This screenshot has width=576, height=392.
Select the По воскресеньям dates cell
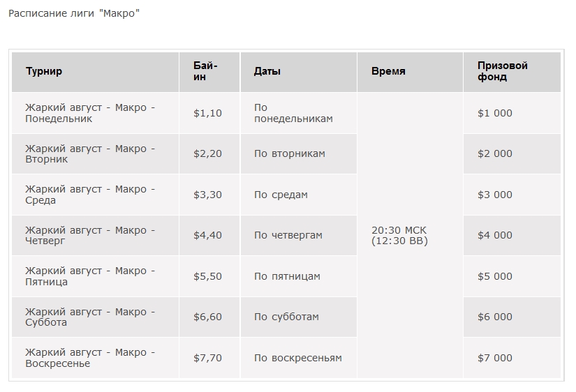299,358
